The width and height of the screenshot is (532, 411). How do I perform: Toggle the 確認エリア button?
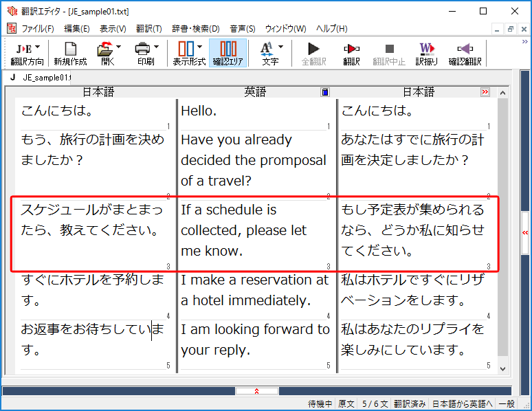pos(228,54)
